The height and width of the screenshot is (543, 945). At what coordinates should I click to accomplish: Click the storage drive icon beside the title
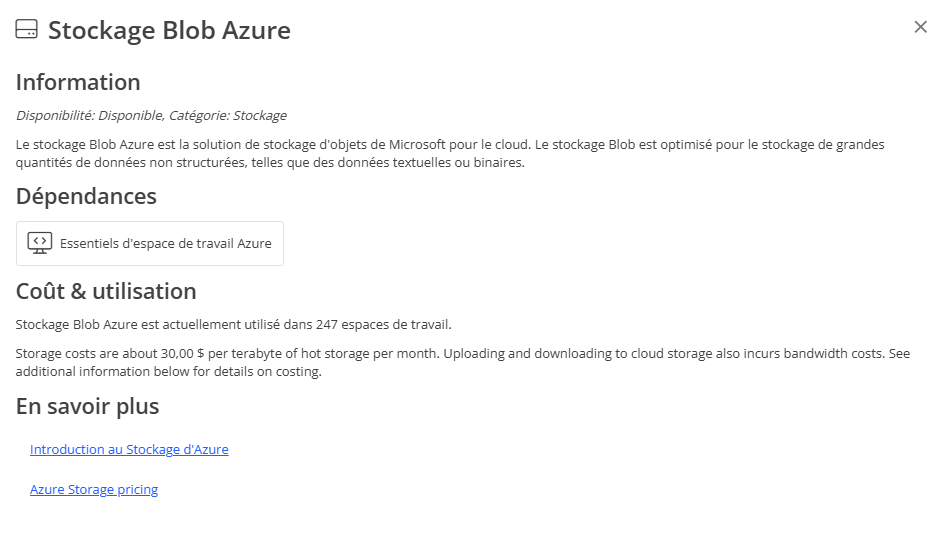[27, 30]
